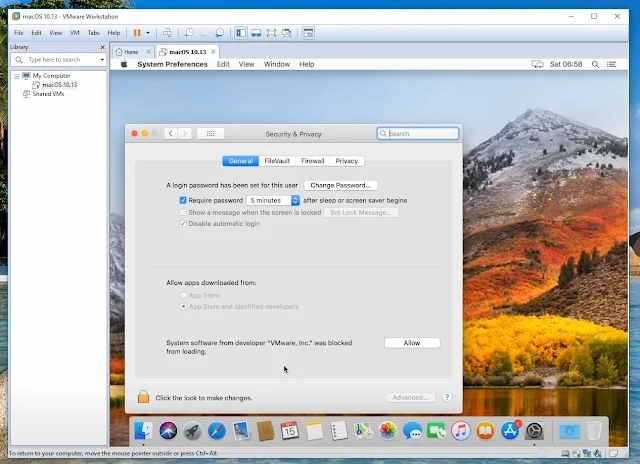Open Finder from the macOS dock

coord(143,431)
